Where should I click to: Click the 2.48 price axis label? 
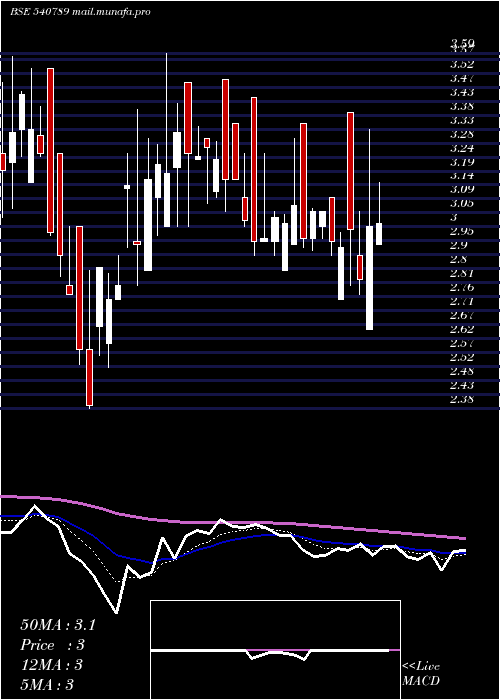click(x=462, y=371)
